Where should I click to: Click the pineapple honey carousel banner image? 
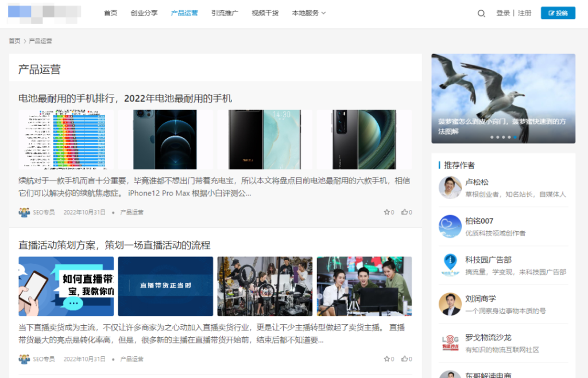(503, 98)
